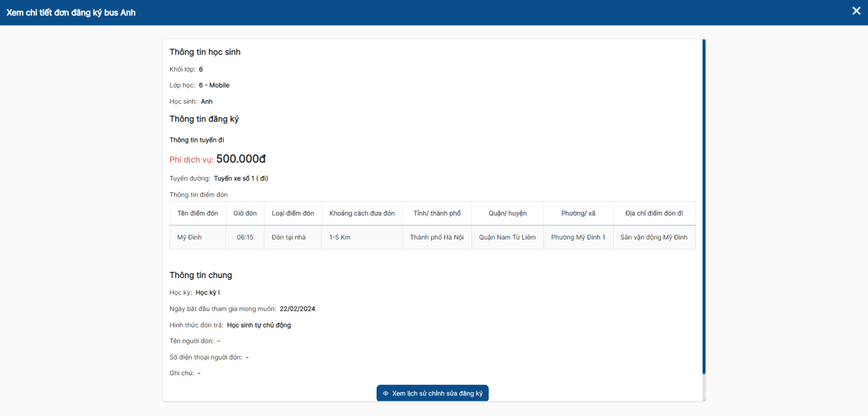Click the 'Khối lớp:' label

click(182, 70)
